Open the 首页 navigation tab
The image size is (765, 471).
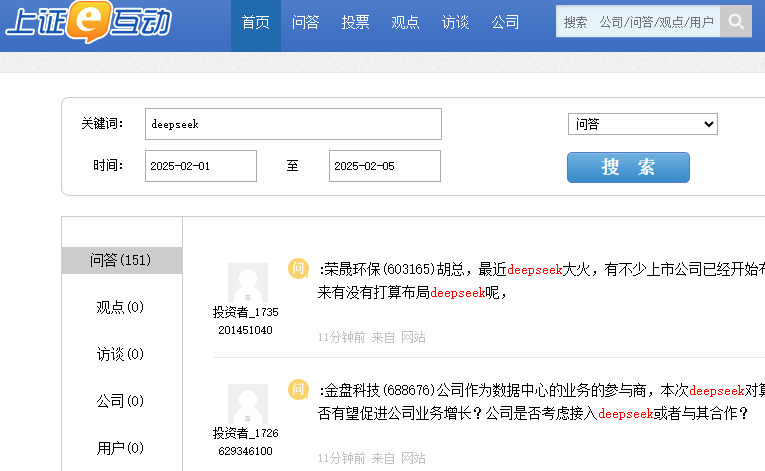pyautogui.click(x=255, y=22)
